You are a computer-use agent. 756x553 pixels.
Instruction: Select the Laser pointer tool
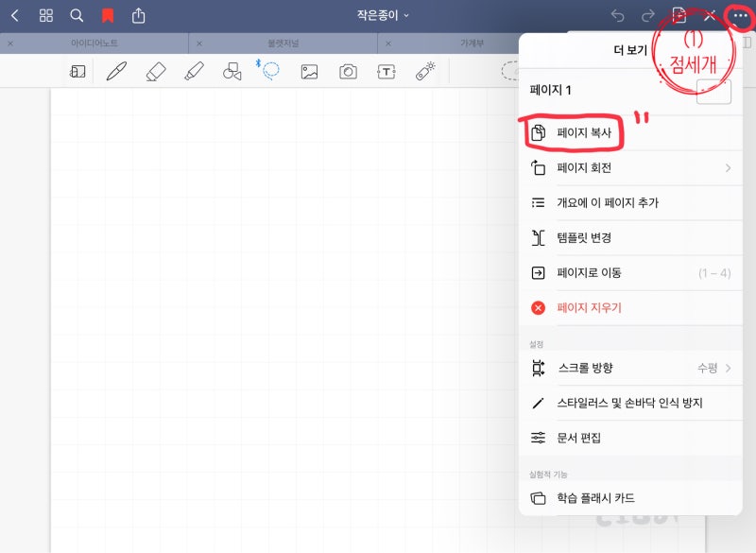point(424,71)
